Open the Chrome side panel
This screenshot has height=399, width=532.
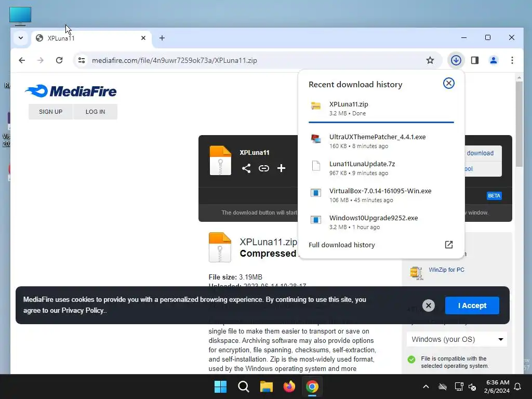click(x=475, y=60)
